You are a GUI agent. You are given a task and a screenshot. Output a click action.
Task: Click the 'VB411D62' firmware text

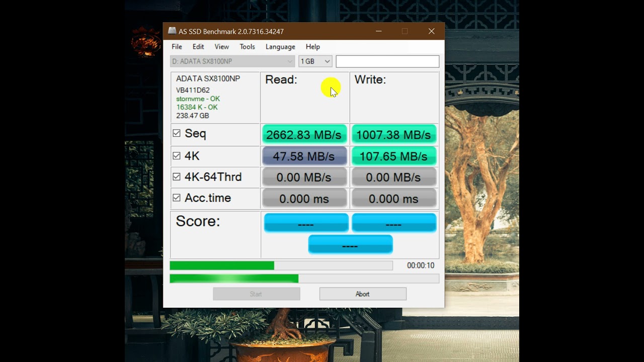click(193, 90)
